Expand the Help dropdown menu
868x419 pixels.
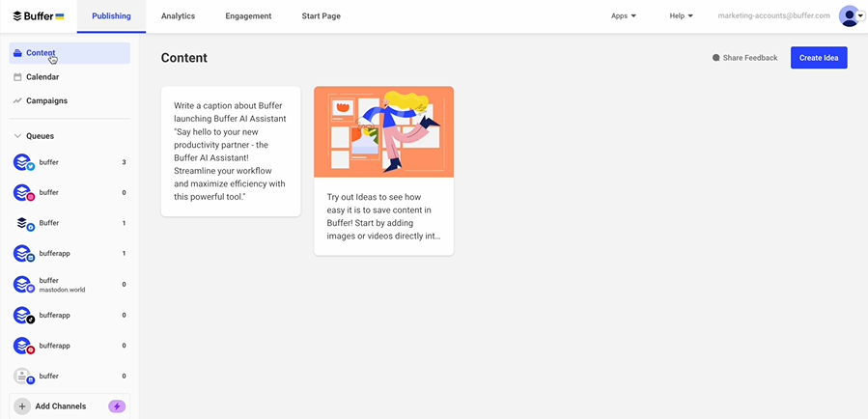point(681,16)
